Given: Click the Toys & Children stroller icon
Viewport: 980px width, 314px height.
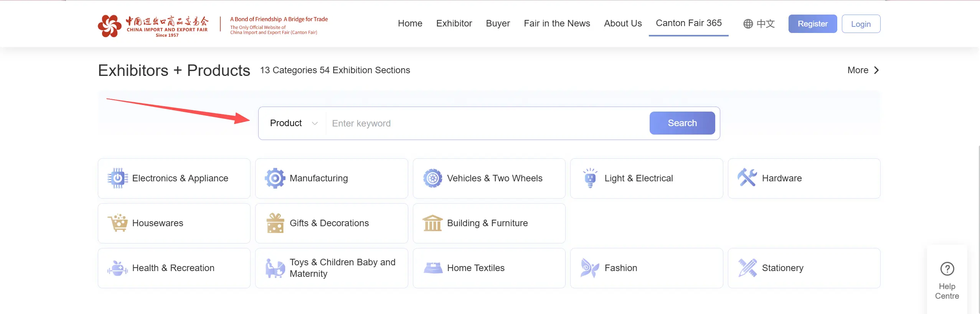Looking at the screenshot, I should point(275,268).
